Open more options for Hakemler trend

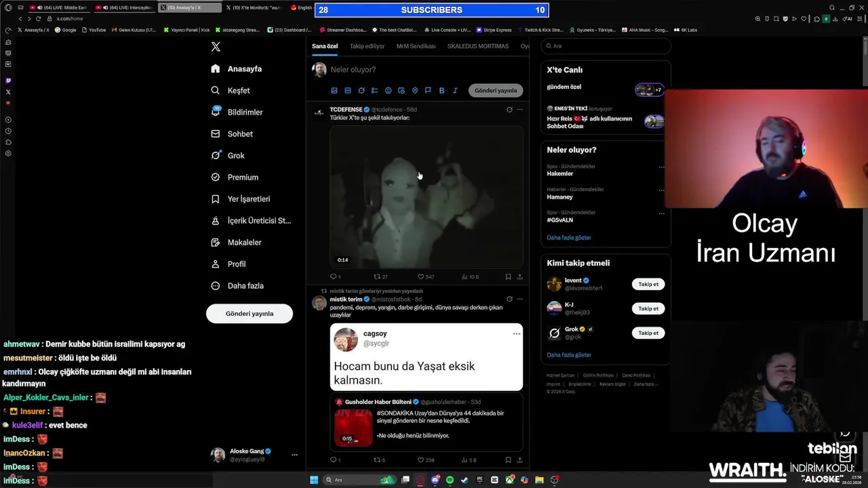pyautogui.click(x=662, y=167)
